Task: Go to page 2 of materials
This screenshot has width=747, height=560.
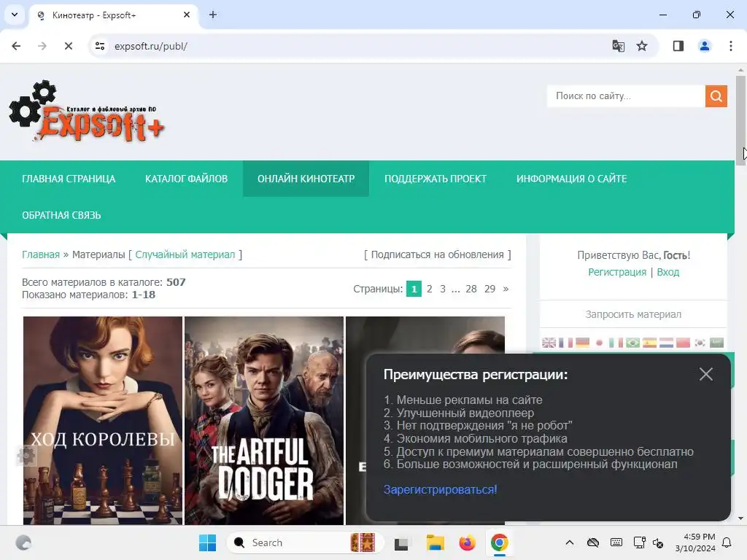Action: click(429, 289)
